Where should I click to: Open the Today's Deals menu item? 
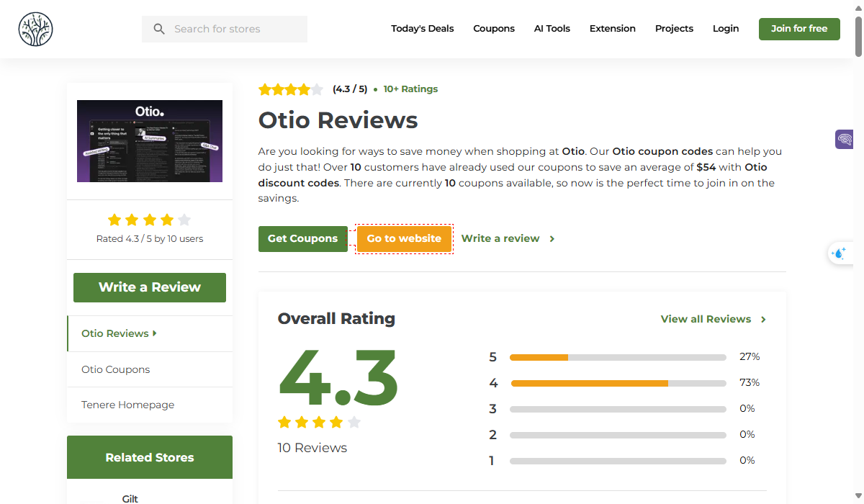click(x=422, y=29)
